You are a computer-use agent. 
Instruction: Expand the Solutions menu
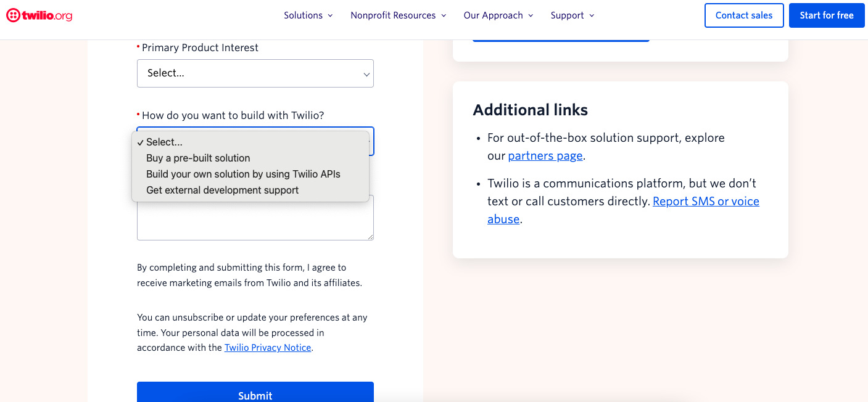303,15
